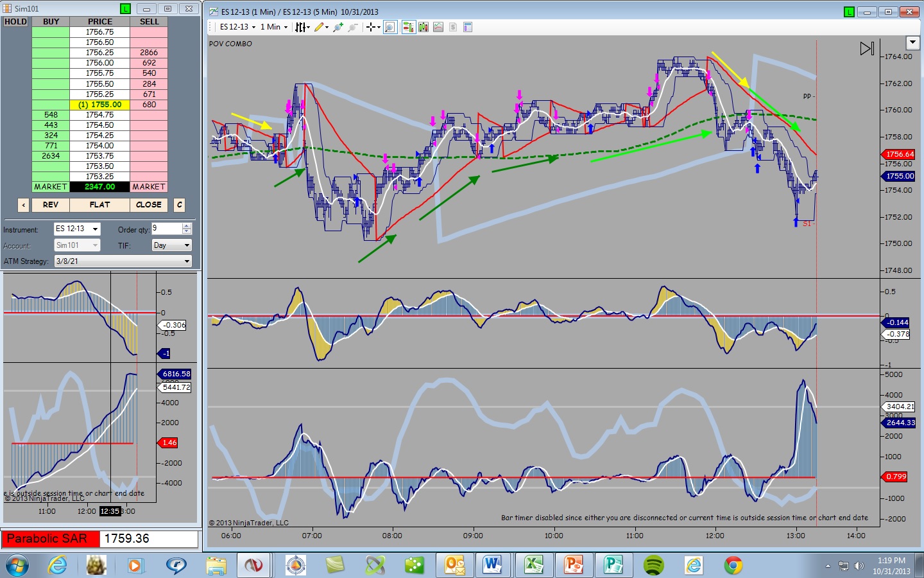Open the bar chart style tool
This screenshot has width=924, height=578.
tap(299, 27)
